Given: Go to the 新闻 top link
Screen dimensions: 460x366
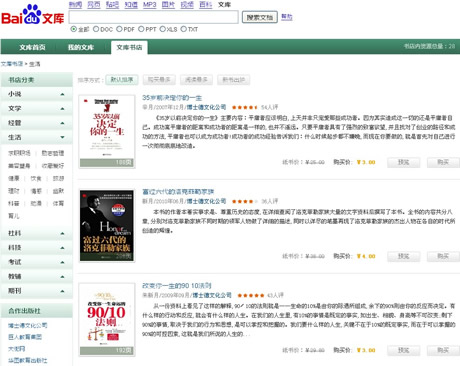Looking at the screenshot, I should (75, 5).
